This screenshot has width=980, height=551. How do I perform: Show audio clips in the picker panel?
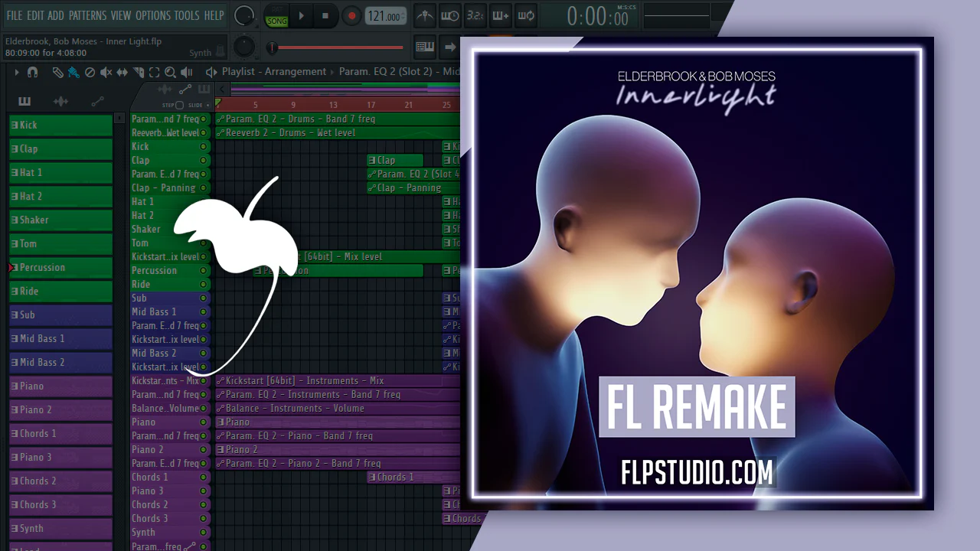pos(60,102)
